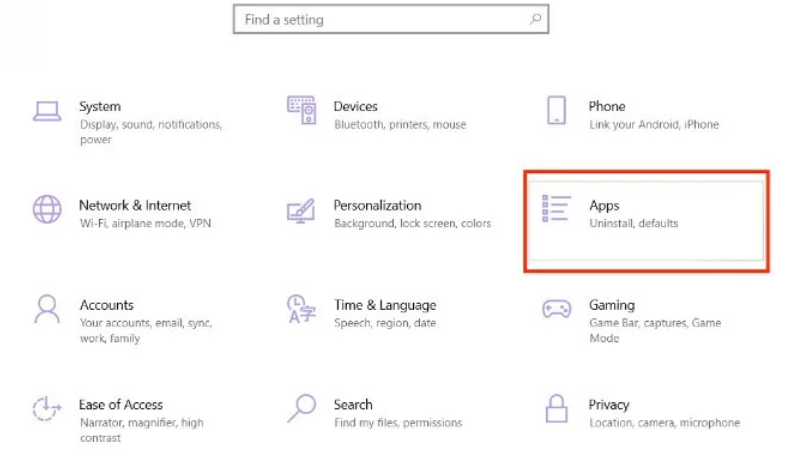This screenshot has height=450, width=800.
Task: Click the Privacy padlock icon
Action: coord(556,408)
